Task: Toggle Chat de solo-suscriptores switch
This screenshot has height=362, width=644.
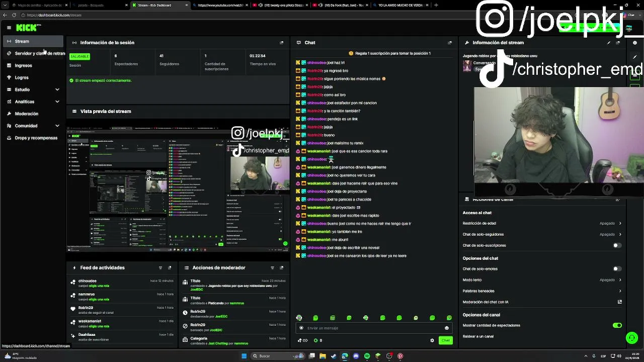Action: 617,245
